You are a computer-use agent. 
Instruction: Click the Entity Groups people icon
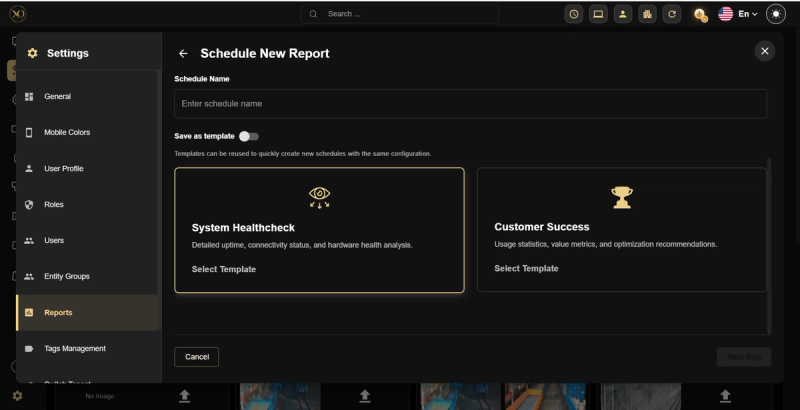[29, 276]
